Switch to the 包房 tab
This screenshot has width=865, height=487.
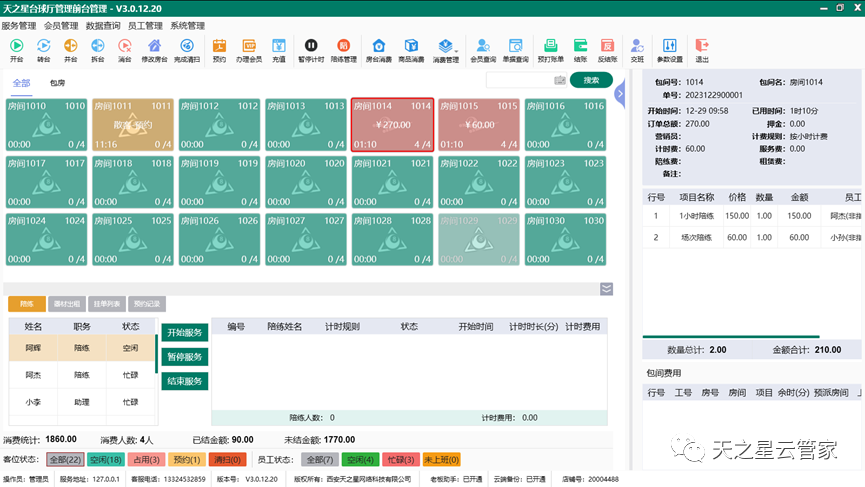(x=58, y=82)
